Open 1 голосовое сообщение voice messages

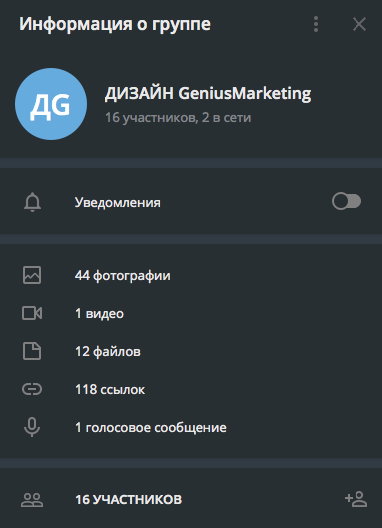[x=191, y=428]
